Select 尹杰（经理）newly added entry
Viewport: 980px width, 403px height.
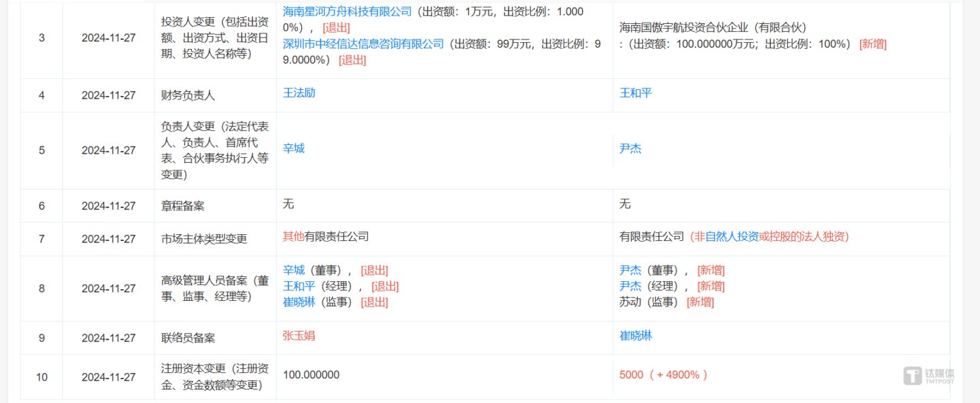(630, 286)
